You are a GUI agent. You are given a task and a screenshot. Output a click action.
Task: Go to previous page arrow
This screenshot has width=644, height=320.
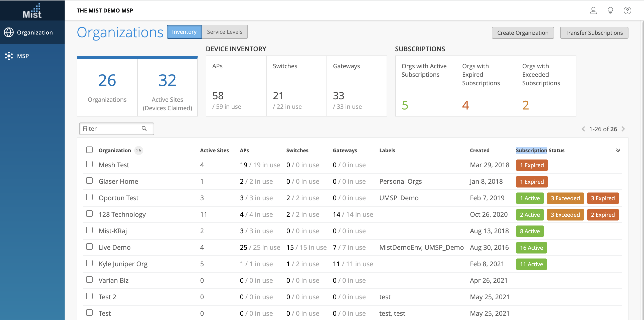click(583, 129)
